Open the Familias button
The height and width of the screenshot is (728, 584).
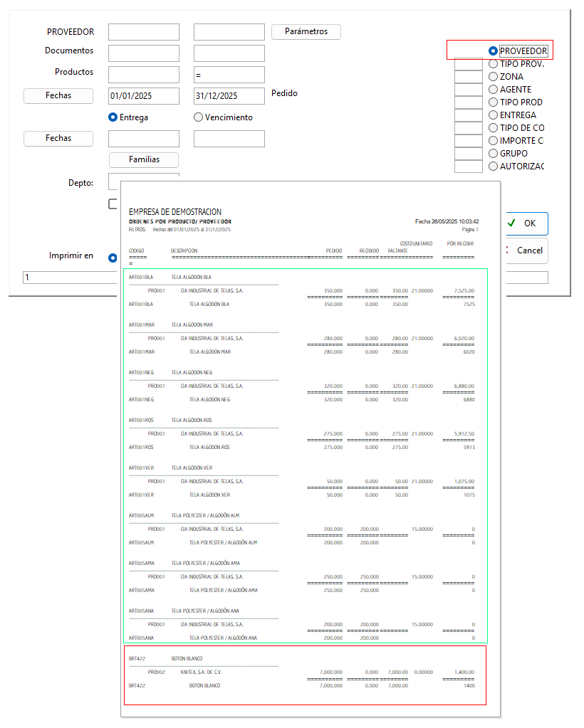click(x=144, y=159)
